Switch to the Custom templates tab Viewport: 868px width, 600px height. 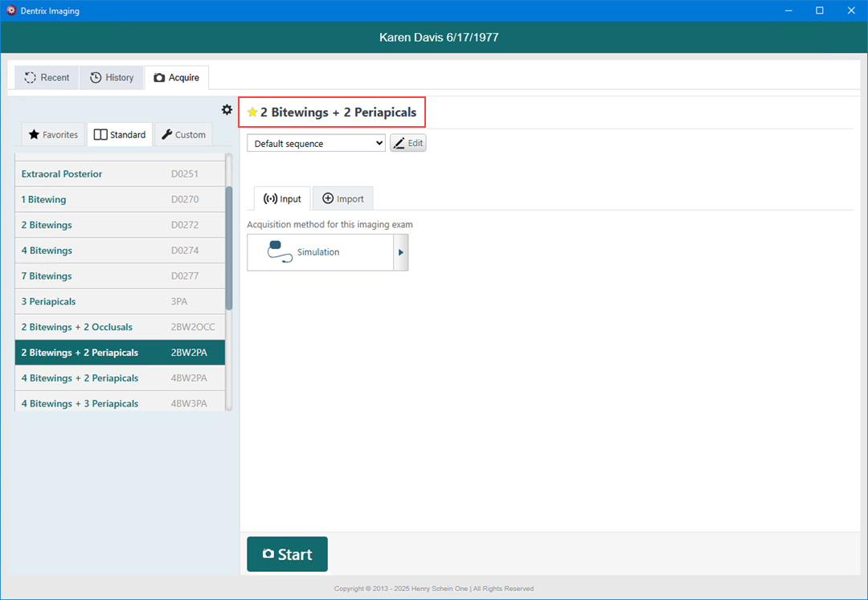183,135
